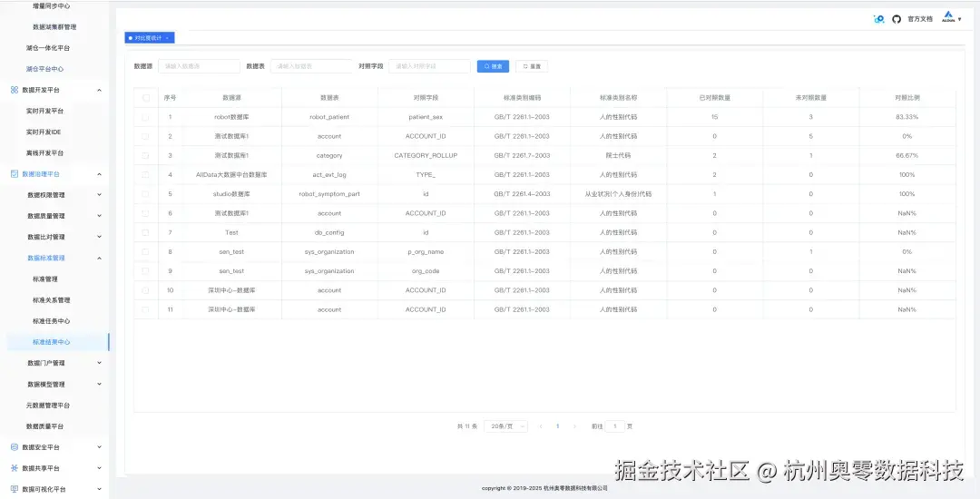Click the GB/T 2261.4-2003 code cell
This screenshot has height=499, width=980.
(x=522, y=194)
